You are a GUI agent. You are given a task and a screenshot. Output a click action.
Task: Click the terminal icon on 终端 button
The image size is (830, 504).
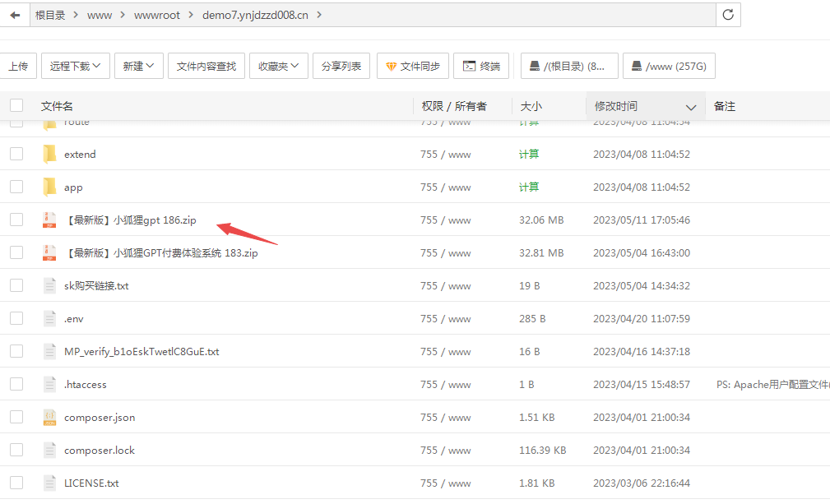pyautogui.click(x=469, y=67)
